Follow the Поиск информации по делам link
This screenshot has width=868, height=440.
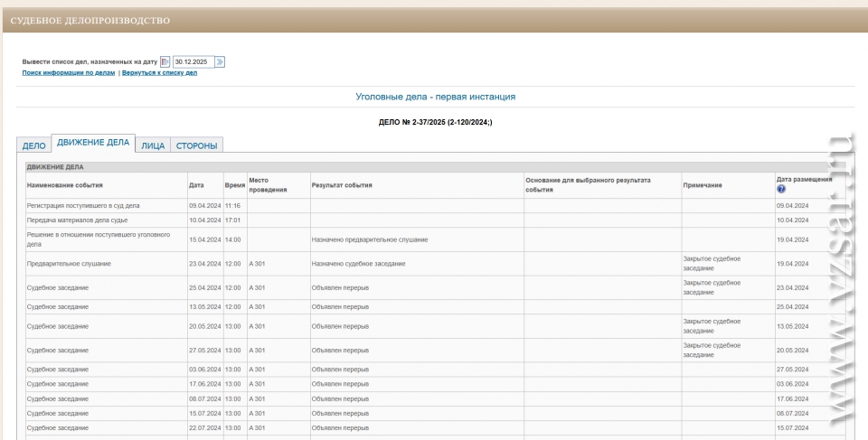(x=69, y=72)
